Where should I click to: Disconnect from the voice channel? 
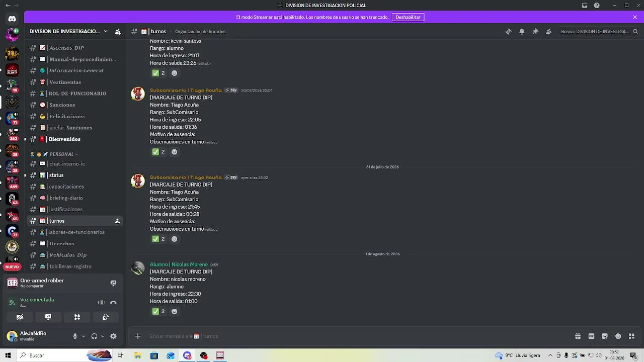coord(113,302)
